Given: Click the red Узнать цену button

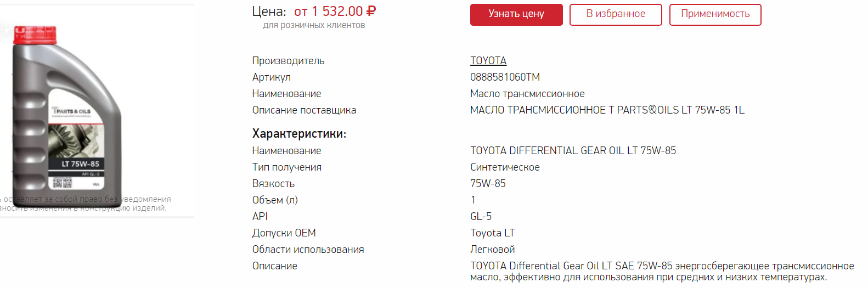Looking at the screenshot, I should coord(516,15).
